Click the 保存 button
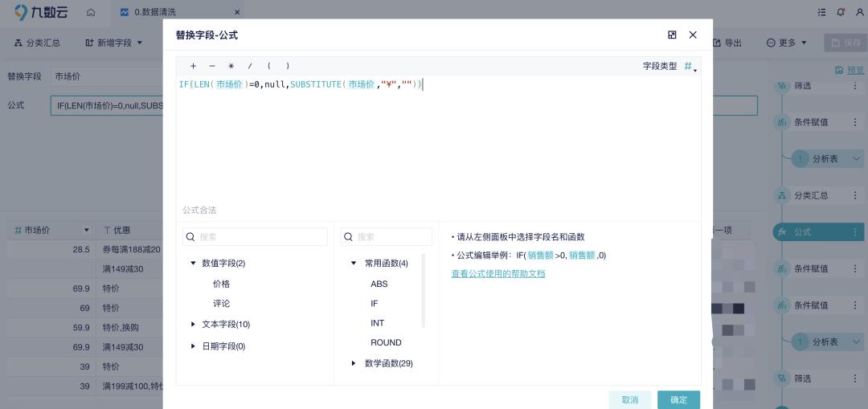 pyautogui.click(x=845, y=43)
